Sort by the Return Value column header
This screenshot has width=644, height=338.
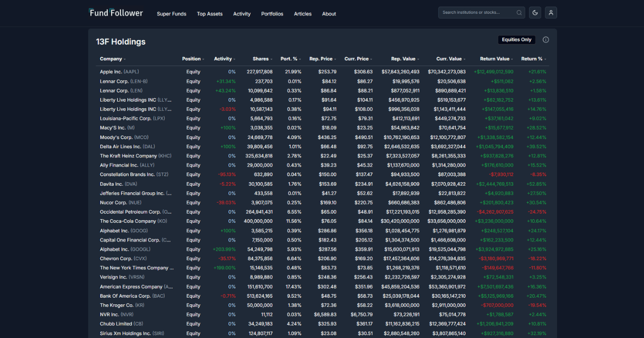coord(497,59)
